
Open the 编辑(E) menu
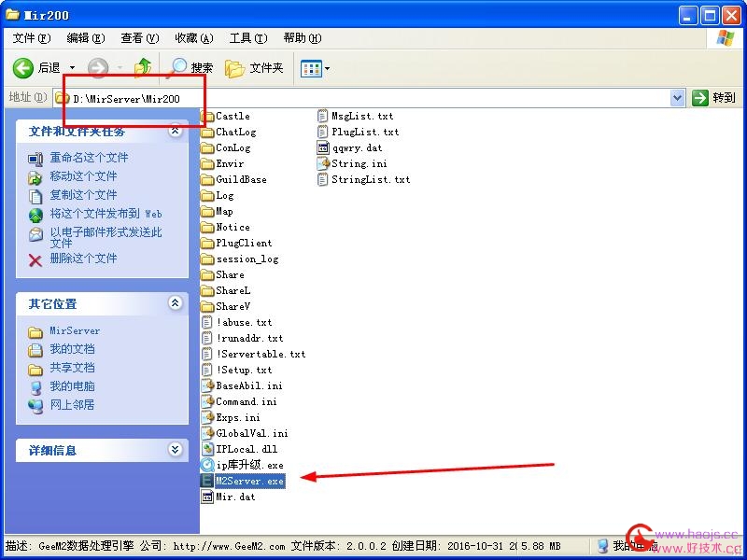pyautogui.click(x=85, y=38)
